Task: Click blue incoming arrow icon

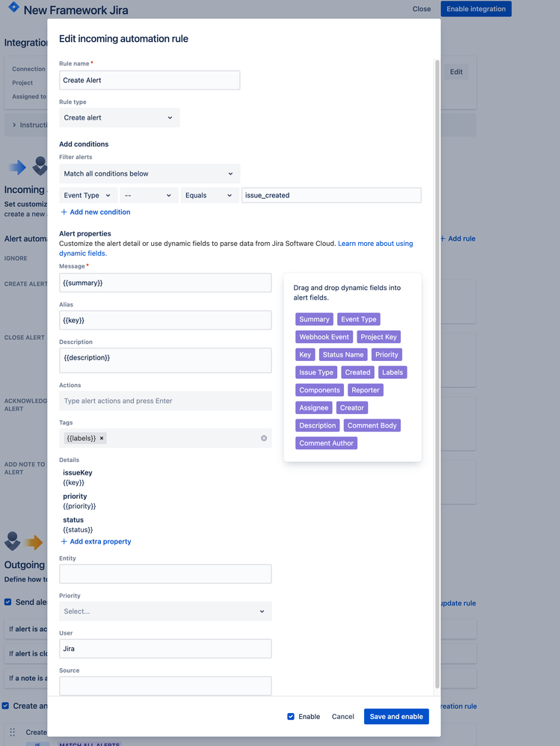Action: [x=18, y=167]
